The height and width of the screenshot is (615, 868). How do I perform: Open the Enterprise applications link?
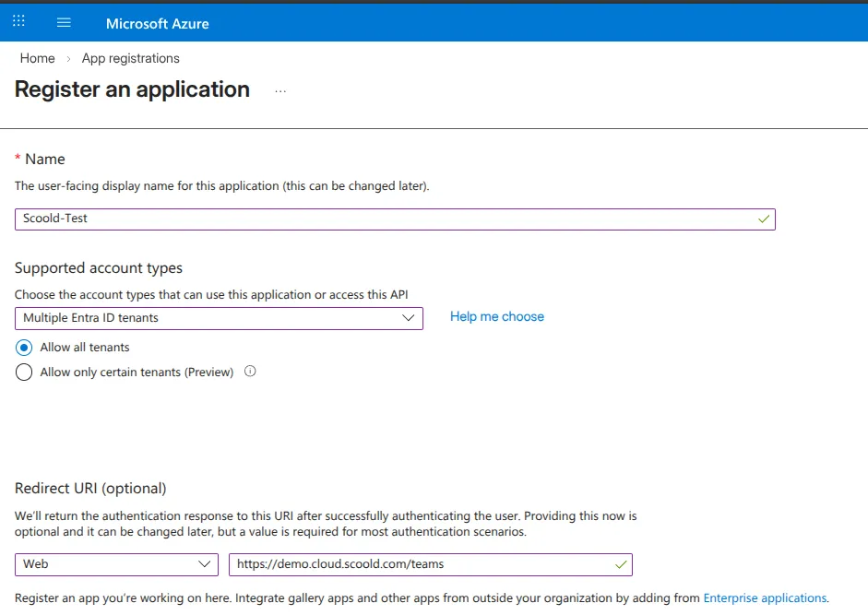pyautogui.click(x=765, y=597)
